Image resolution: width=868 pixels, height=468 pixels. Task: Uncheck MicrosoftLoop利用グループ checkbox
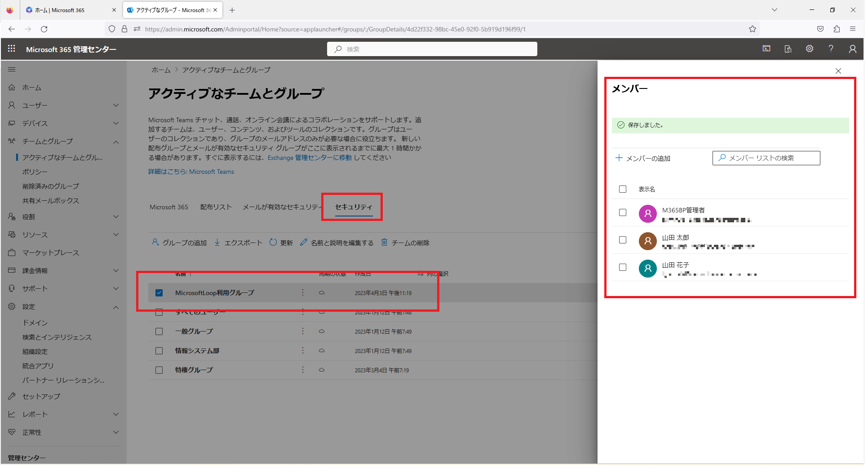159,293
